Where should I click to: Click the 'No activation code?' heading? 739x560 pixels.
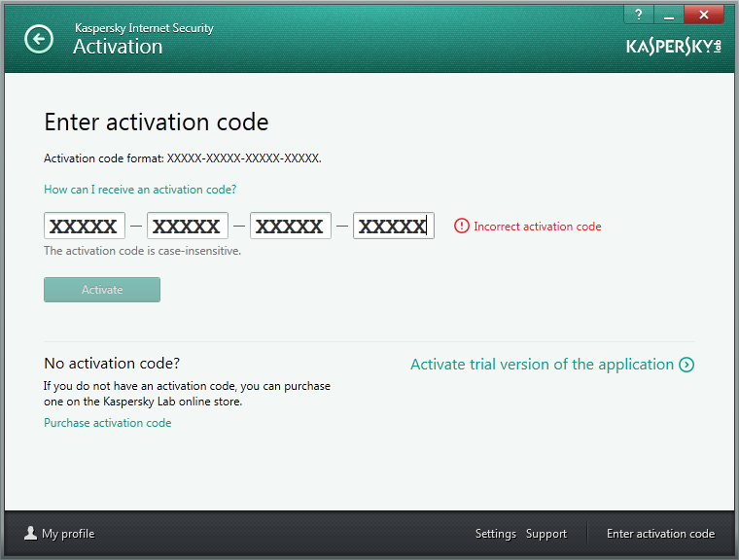coord(112,364)
